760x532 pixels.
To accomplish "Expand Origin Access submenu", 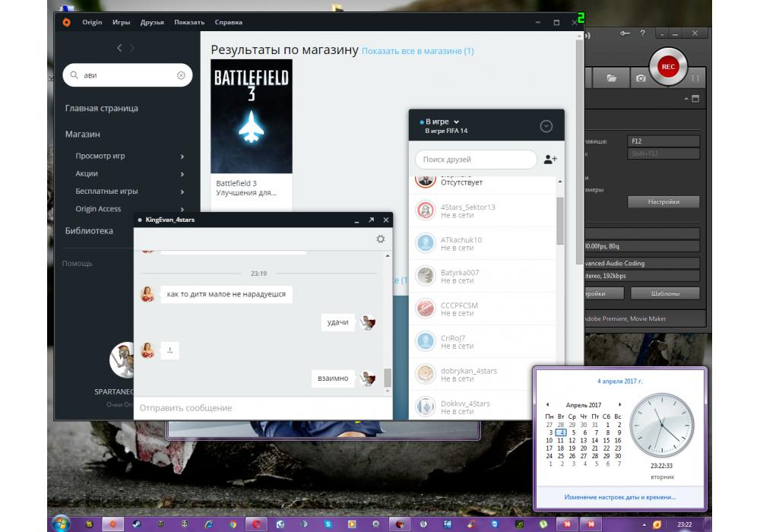I will [x=182, y=209].
